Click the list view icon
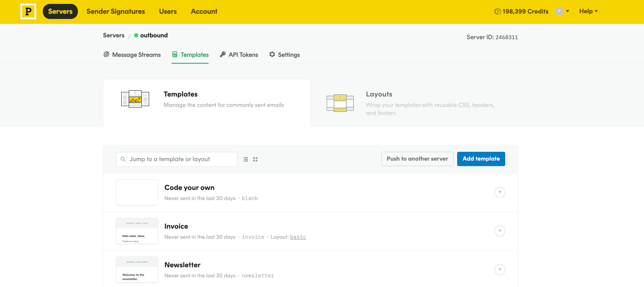Screen dimensions: 644x287 tap(246, 159)
